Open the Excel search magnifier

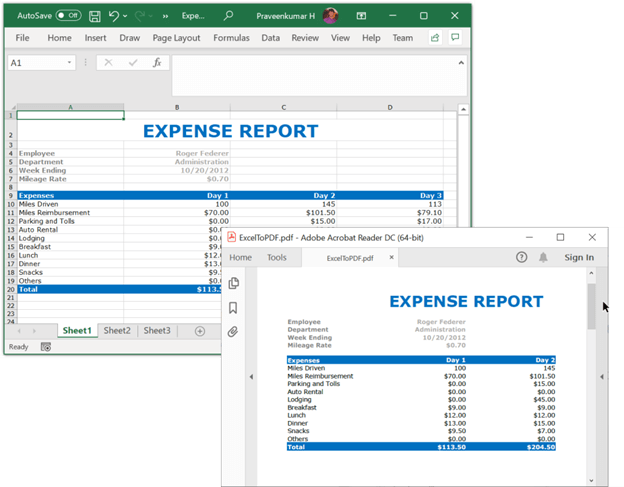point(229,16)
